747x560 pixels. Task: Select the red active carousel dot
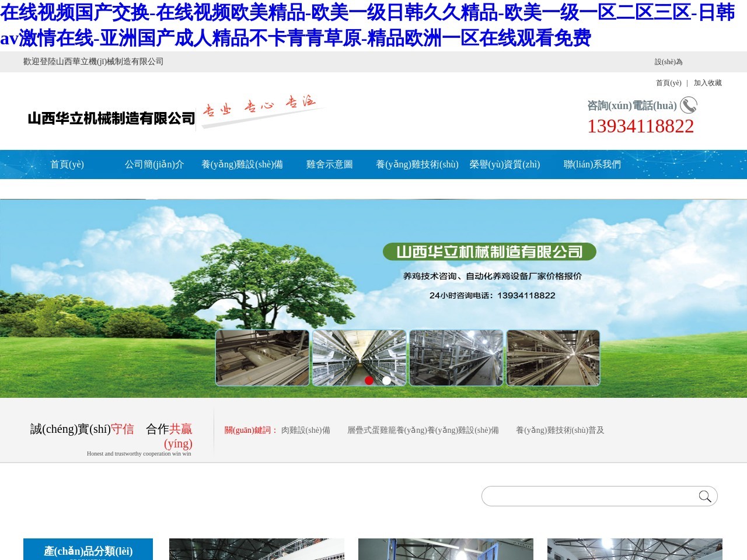[369, 381]
